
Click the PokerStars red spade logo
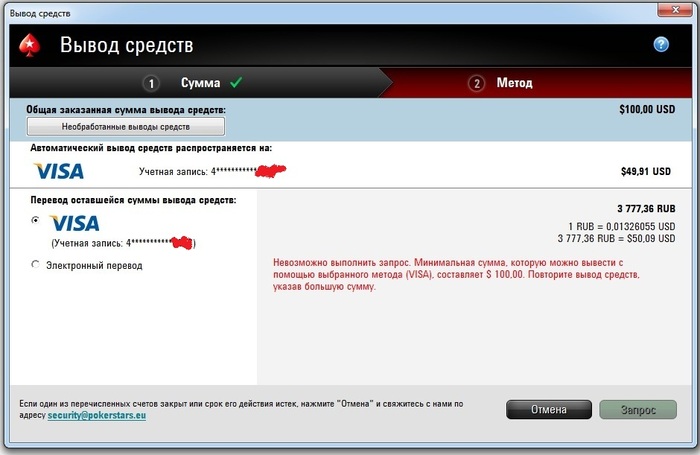tap(30, 46)
